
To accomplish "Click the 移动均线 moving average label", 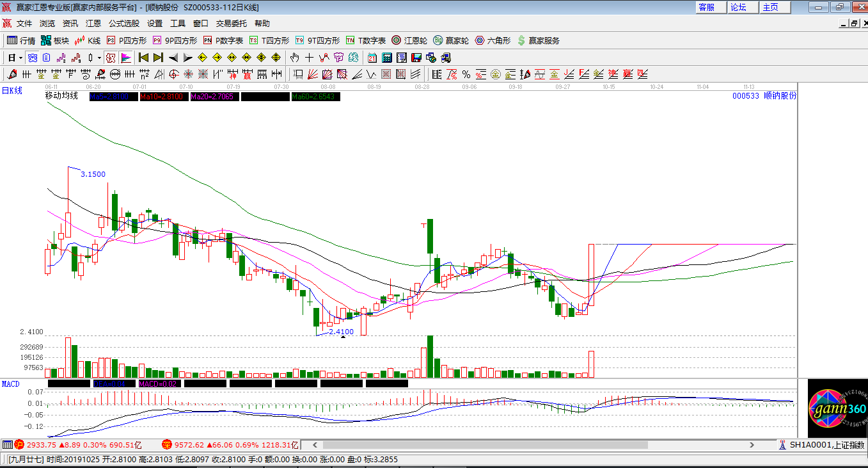I will pos(61,96).
